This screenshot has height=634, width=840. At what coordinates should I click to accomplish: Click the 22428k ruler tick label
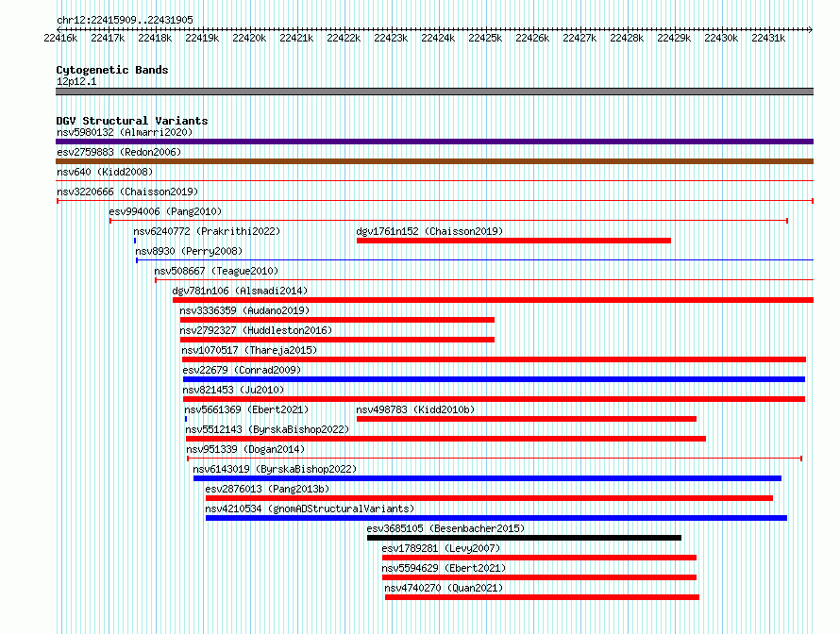point(627,38)
